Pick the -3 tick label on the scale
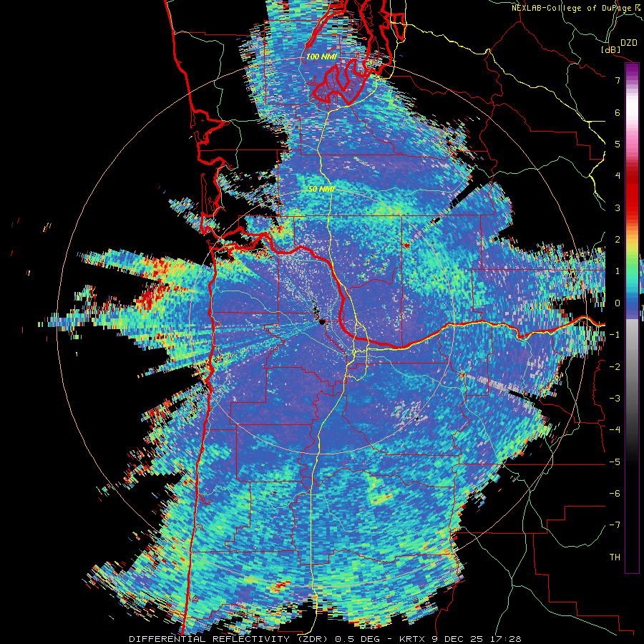644x644 pixels. click(615, 399)
